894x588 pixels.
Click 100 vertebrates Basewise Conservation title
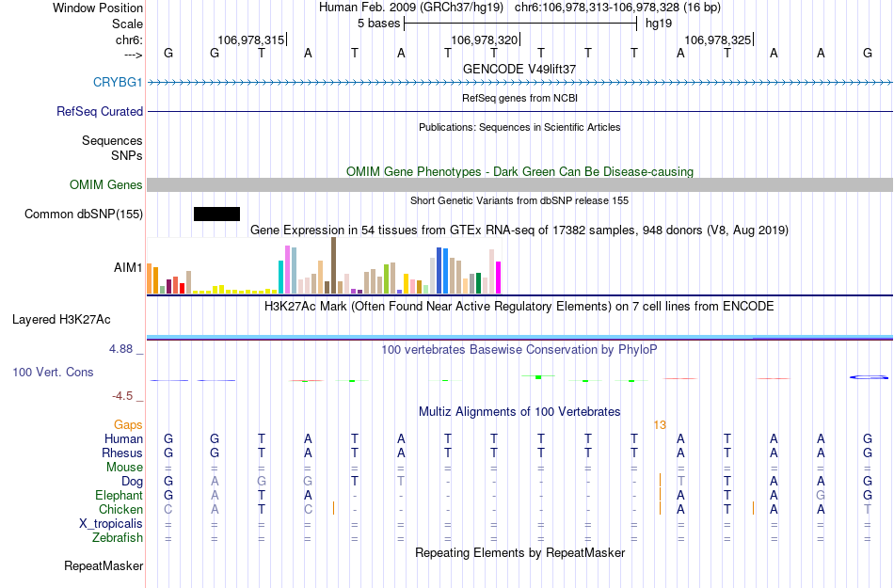click(x=519, y=349)
